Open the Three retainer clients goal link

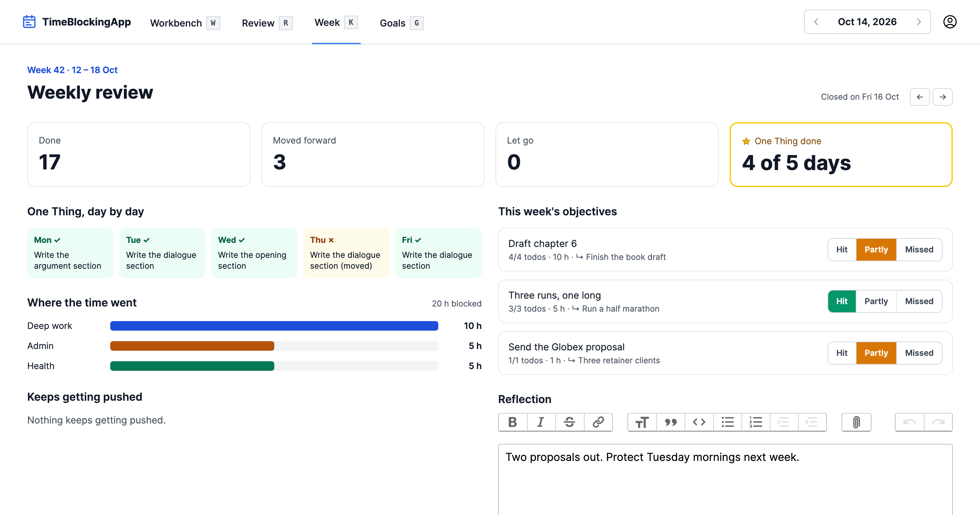[x=619, y=361]
